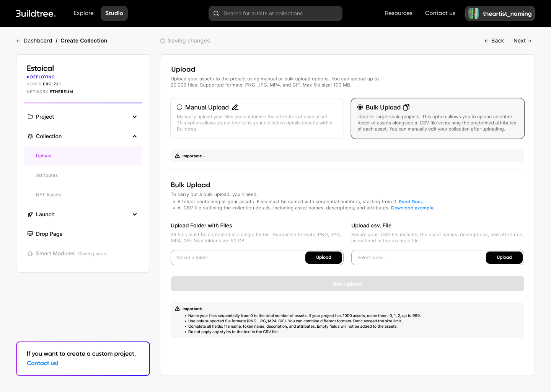Click the search magnifier icon

(x=216, y=13)
